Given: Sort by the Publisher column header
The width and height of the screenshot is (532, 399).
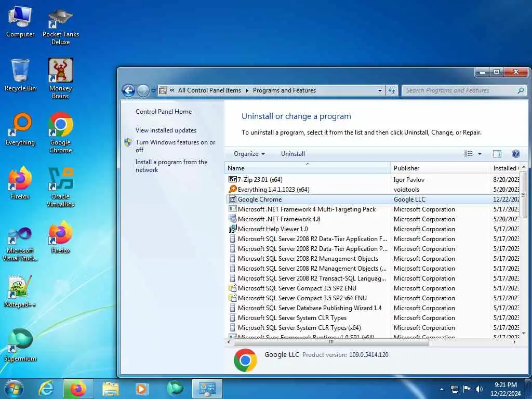Looking at the screenshot, I should (x=440, y=168).
